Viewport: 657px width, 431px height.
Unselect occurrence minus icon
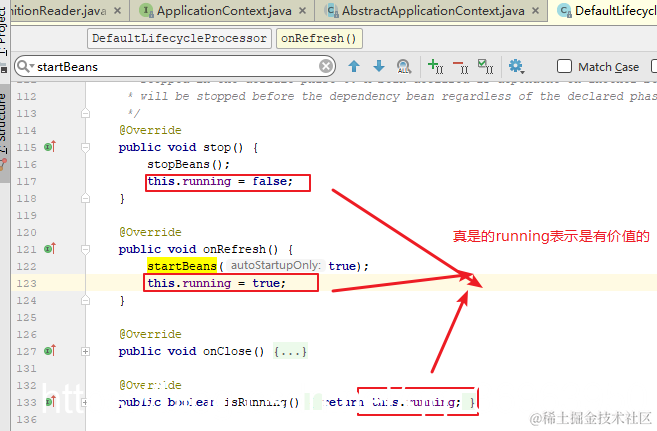point(460,66)
